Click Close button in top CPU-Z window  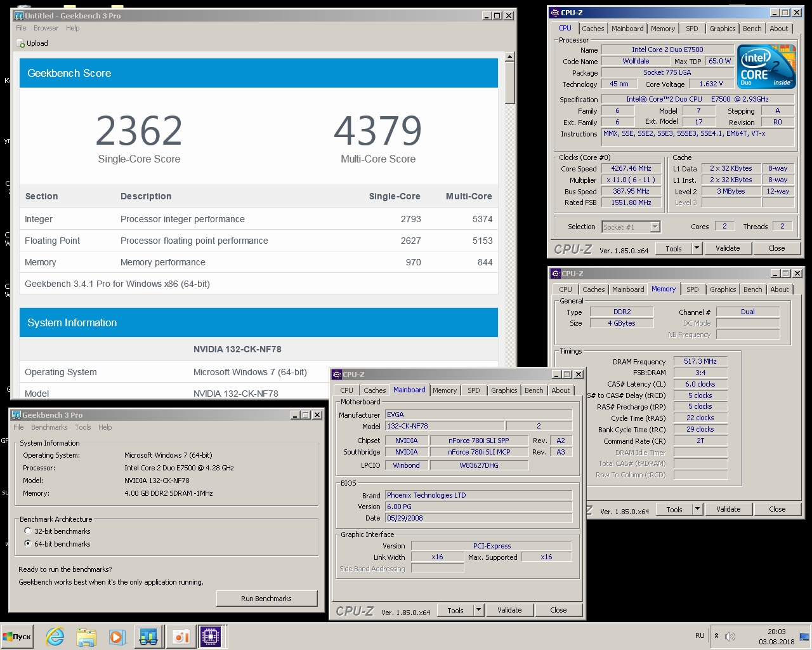click(x=776, y=248)
